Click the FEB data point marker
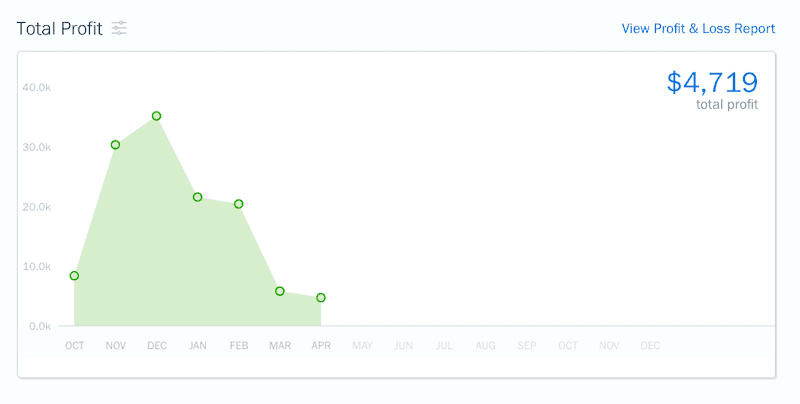This screenshot has width=800, height=404. click(238, 204)
